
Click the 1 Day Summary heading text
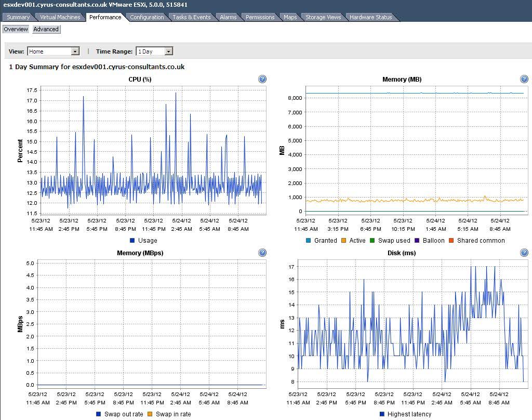coord(97,67)
